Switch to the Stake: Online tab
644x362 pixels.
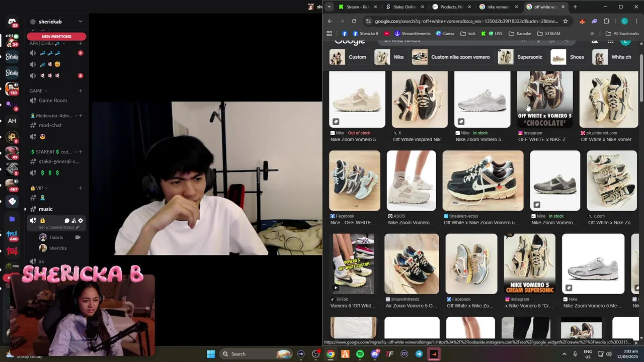(405, 7)
